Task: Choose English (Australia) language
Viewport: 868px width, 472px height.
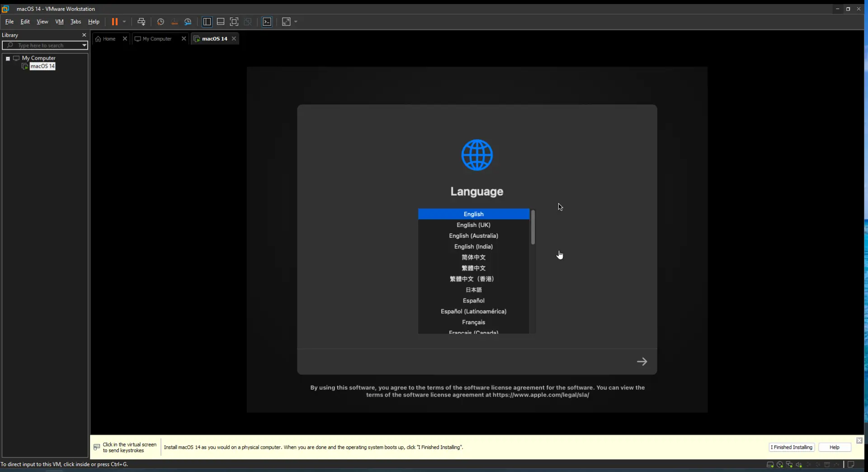Action: (x=473, y=236)
